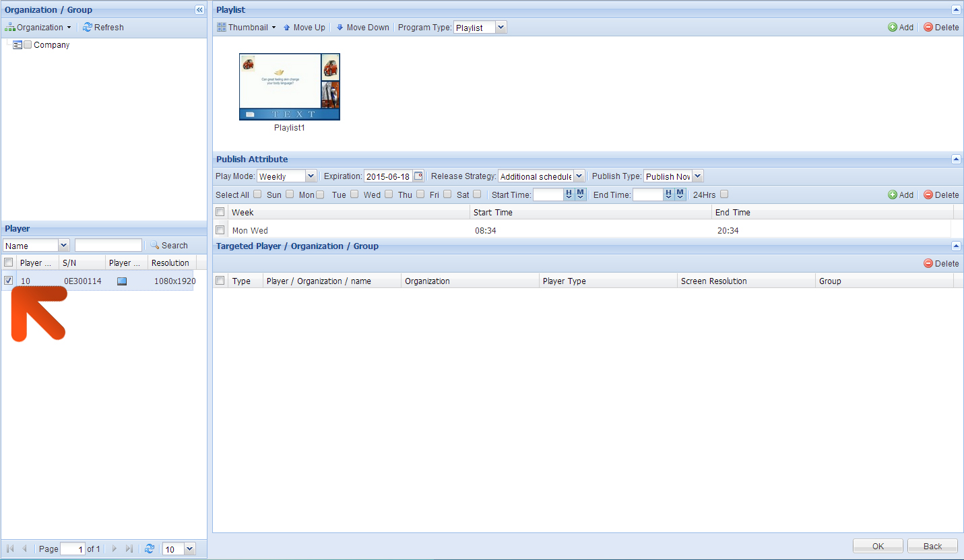Refresh the player list in pagination bar

point(150,549)
